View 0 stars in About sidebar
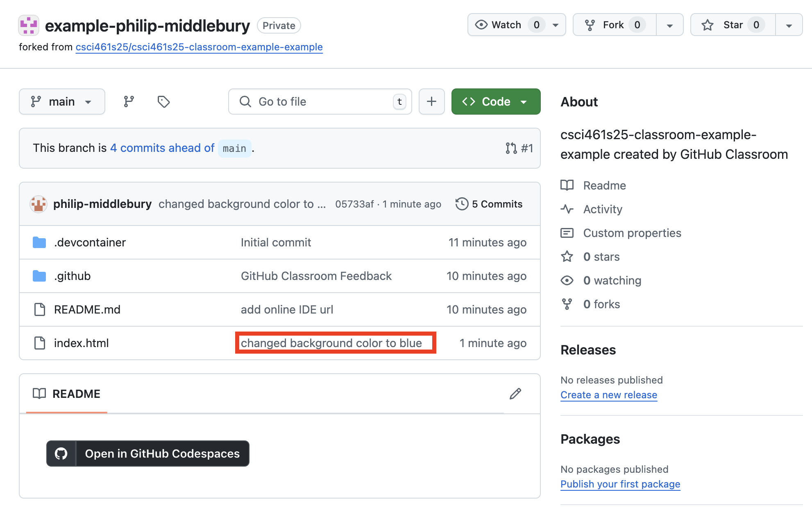 tap(601, 257)
